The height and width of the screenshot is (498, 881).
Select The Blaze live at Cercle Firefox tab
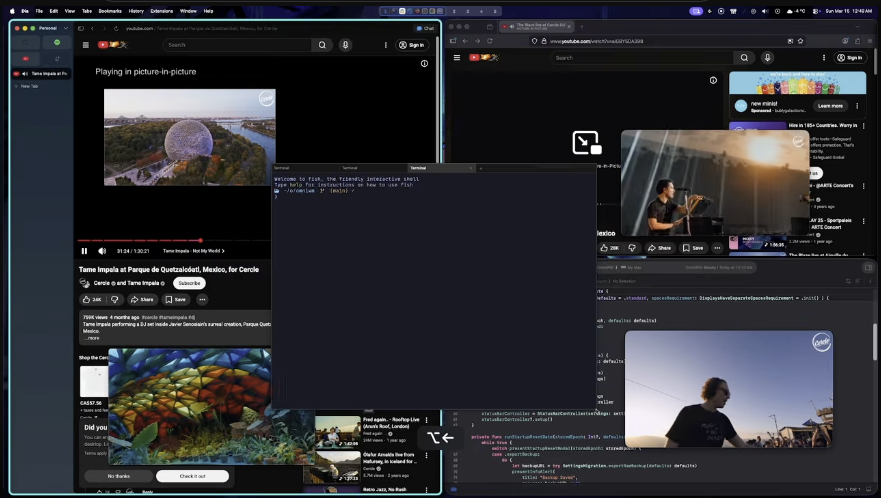coord(537,26)
